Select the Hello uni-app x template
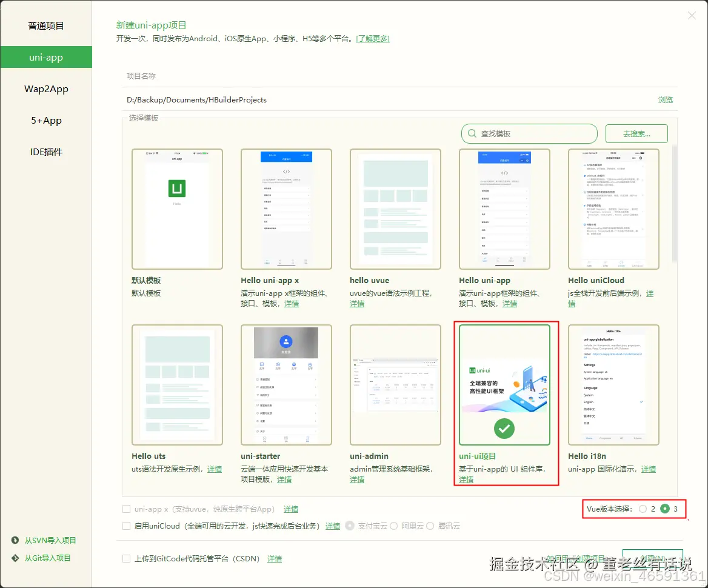Screen dimensions: 708x588 tap(286, 208)
